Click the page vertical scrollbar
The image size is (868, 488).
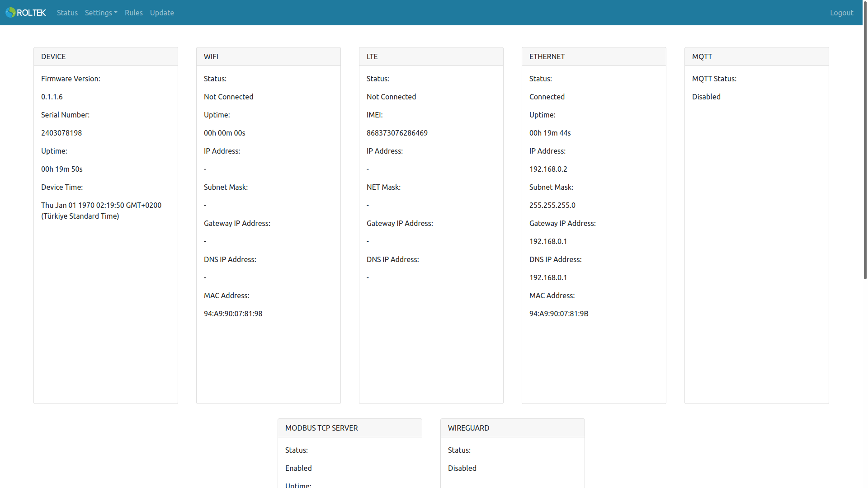(x=865, y=140)
